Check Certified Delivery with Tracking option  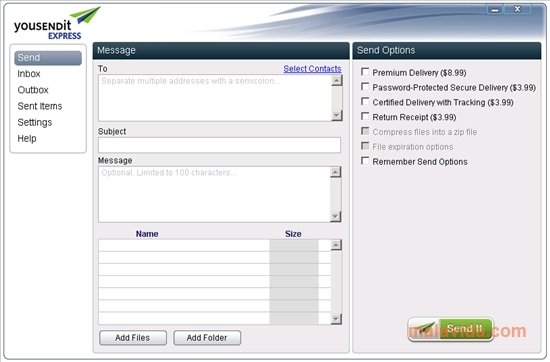[365, 101]
